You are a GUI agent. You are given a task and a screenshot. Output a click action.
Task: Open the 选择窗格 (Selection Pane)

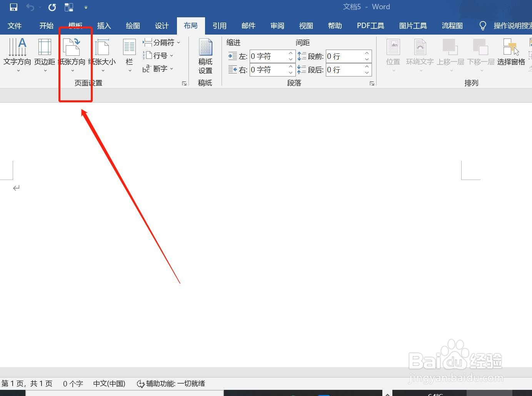(511, 54)
